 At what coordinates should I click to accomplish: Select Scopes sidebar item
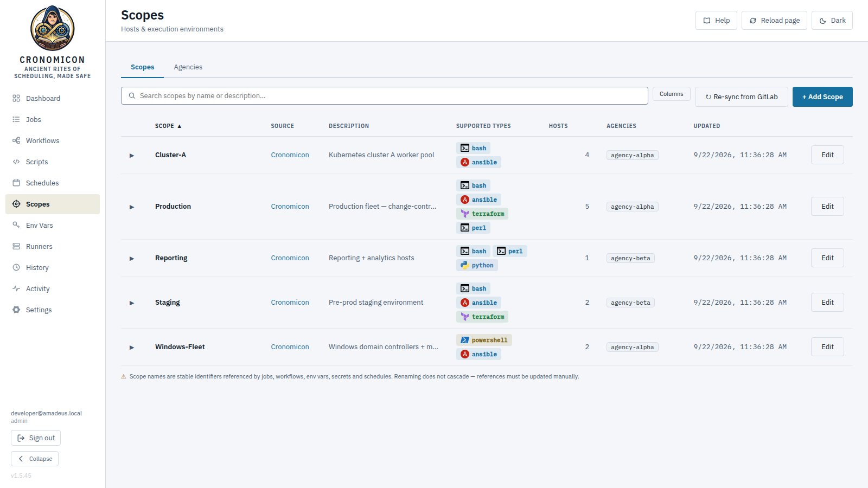click(53, 204)
